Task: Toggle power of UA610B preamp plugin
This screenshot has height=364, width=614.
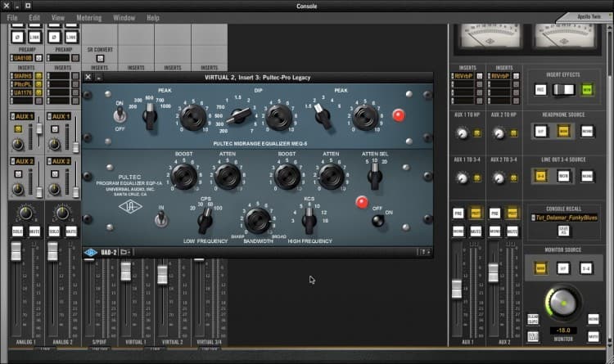Action: [38, 58]
